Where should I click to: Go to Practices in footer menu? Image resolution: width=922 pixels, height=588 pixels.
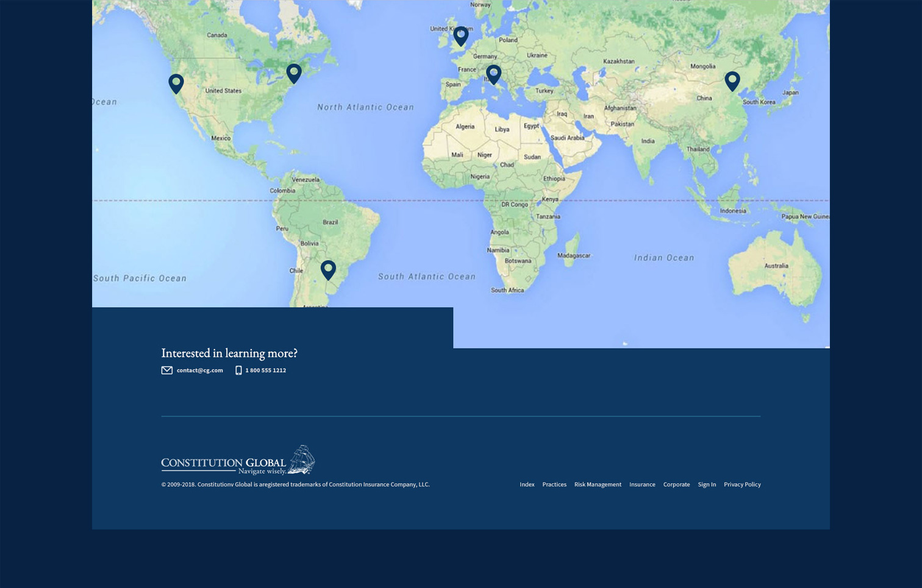(554, 484)
